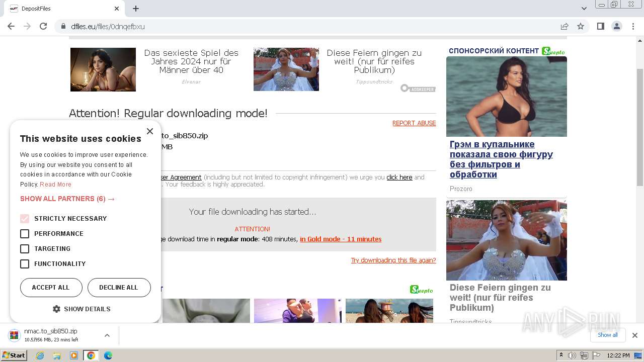Open sidebar headline Diese Feiern gingen zu weit
Screen dimensions: 644x362
pyautogui.click(x=500, y=298)
